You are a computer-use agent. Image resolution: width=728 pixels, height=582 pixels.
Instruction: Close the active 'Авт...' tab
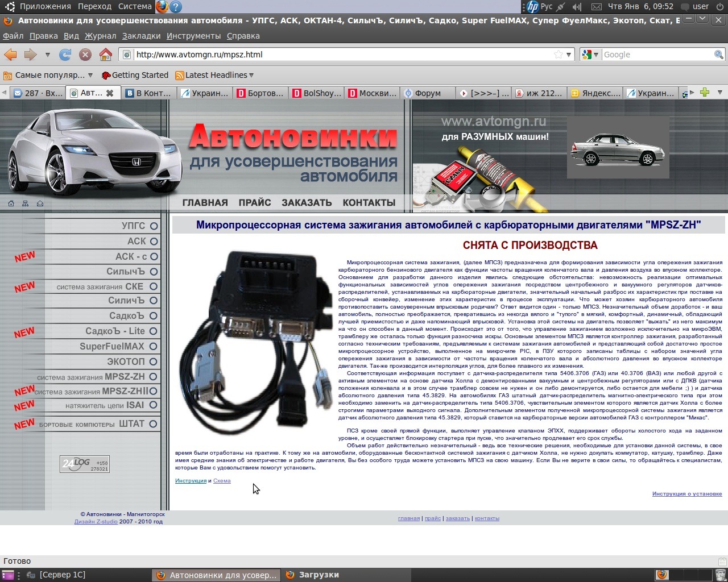(x=110, y=93)
